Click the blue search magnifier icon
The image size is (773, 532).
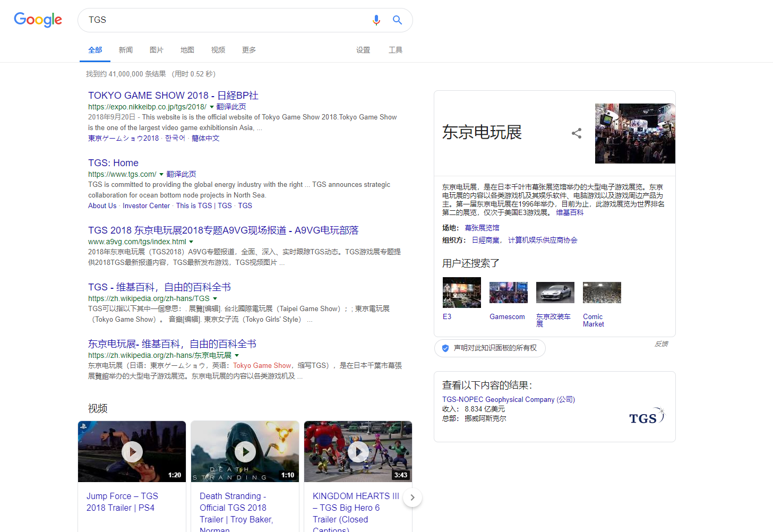coord(397,20)
